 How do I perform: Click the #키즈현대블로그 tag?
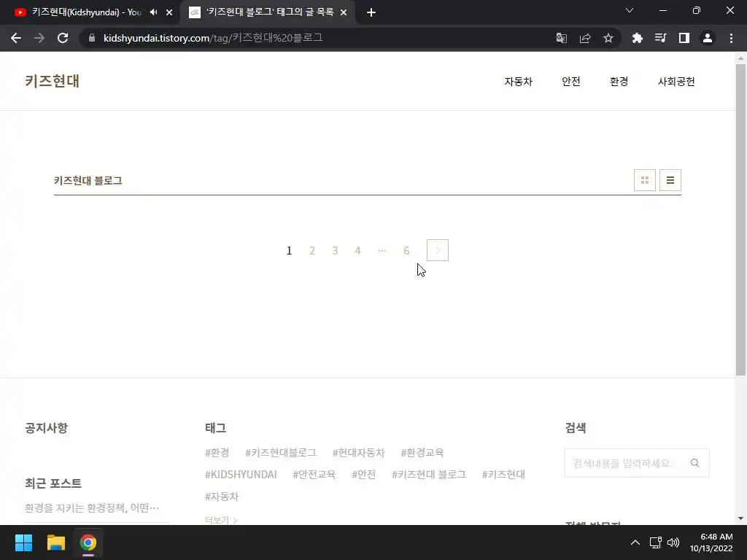point(281,452)
